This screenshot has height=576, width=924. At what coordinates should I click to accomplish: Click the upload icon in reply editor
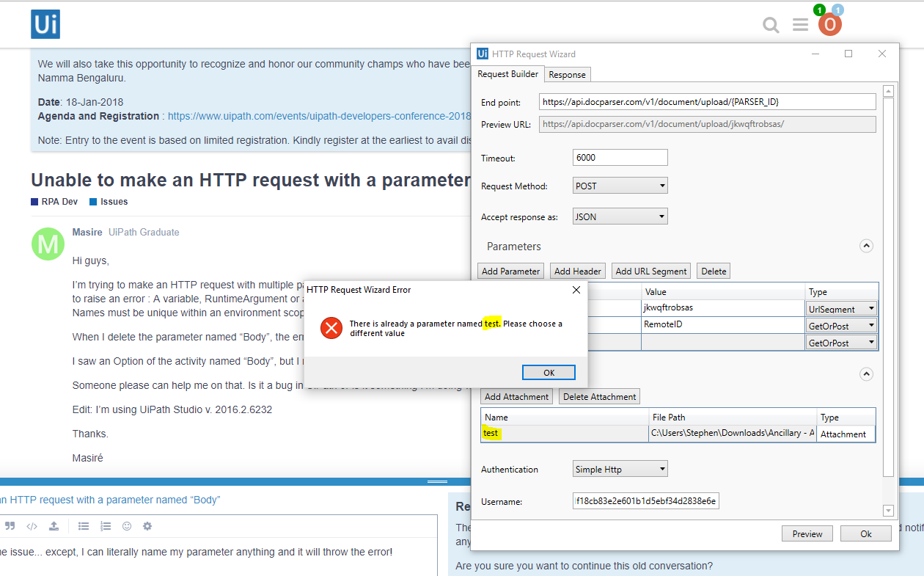(54, 526)
